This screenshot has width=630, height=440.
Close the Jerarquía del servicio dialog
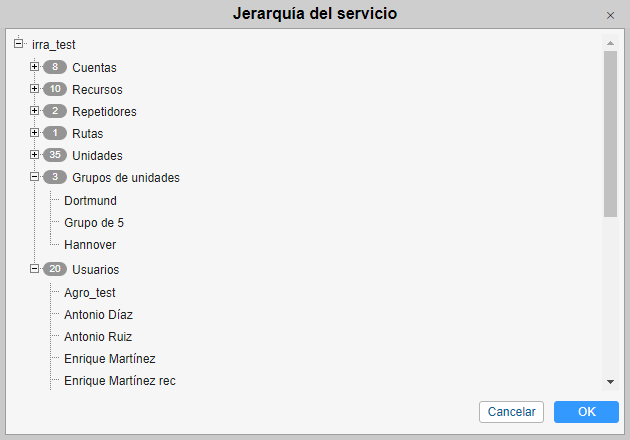click(x=610, y=15)
